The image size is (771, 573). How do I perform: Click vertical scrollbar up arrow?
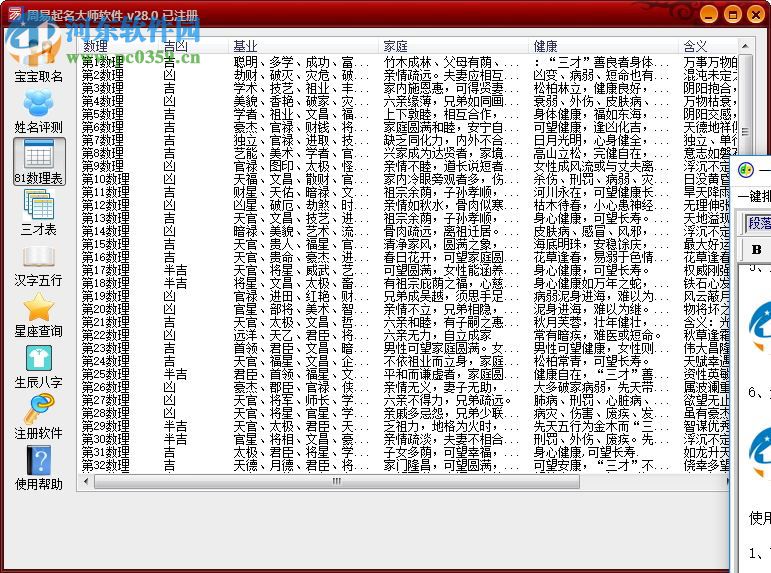click(745, 46)
